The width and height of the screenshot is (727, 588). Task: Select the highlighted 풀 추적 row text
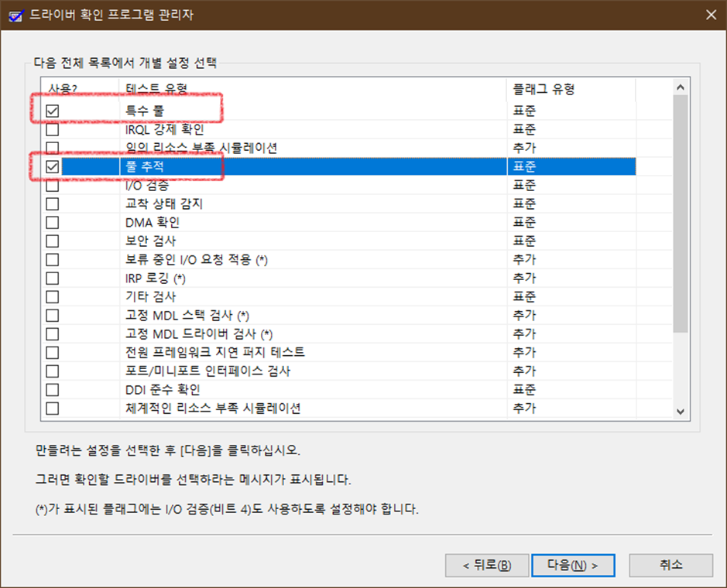(145, 166)
